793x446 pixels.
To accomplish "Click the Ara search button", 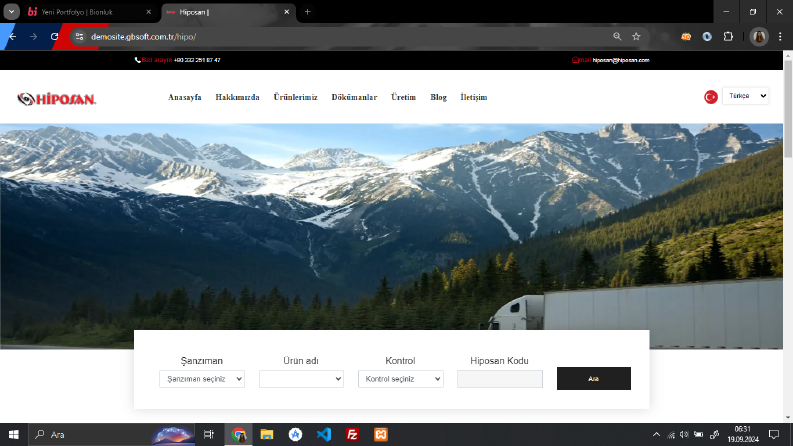I will (594, 378).
